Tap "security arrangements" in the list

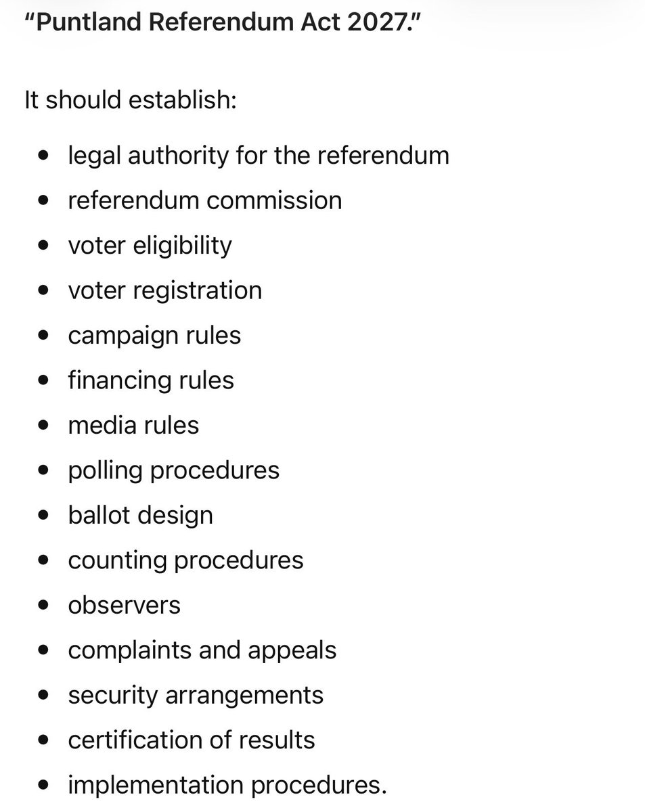point(196,695)
